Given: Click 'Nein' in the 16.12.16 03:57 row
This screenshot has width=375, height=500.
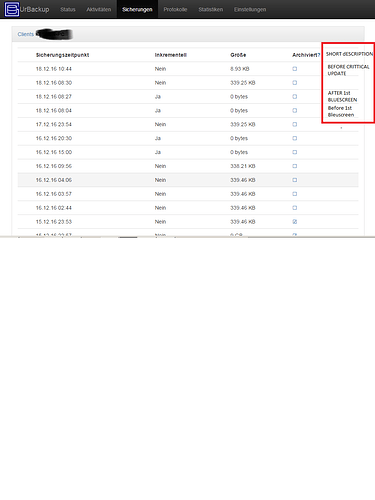Looking at the screenshot, I should pyautogui.click(x=160, y=194).
